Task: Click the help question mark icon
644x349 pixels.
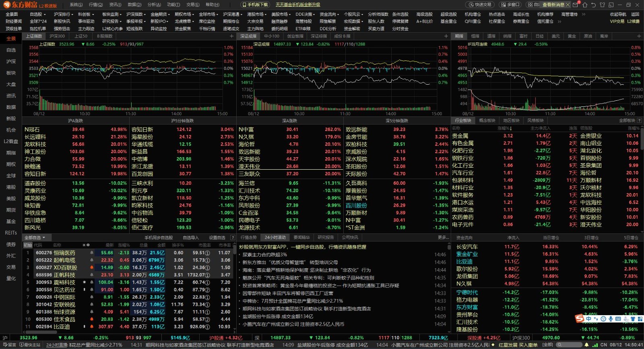Action: pyautogui.click(x=232, y=237)
